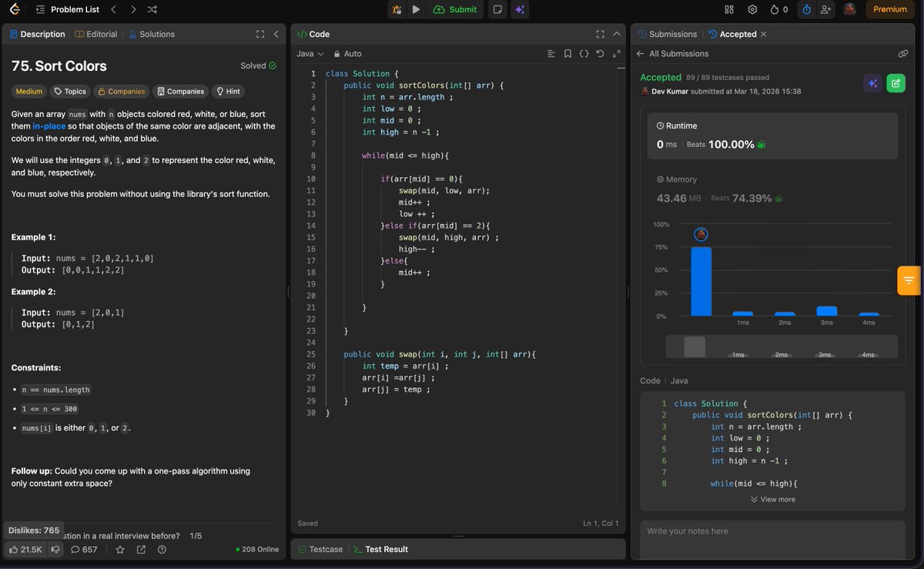
Task: Click the invite user icon
Action: tap(826, 9)
